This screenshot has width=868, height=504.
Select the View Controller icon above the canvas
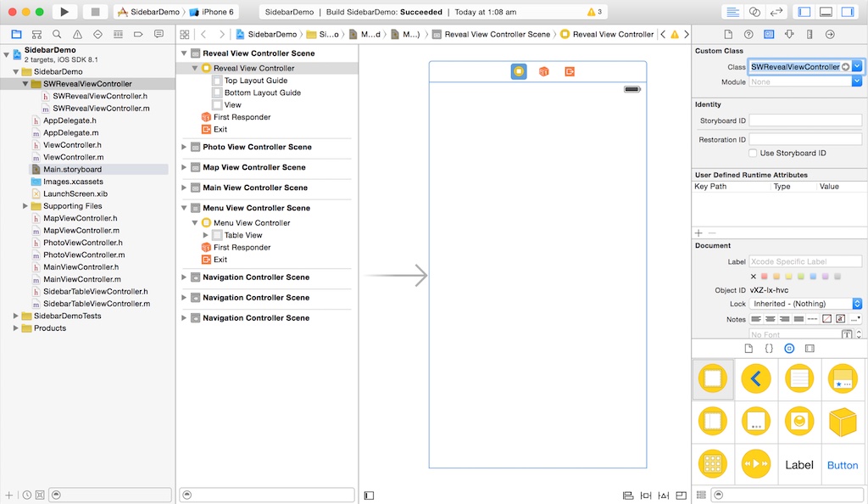(x=519, y=71)
